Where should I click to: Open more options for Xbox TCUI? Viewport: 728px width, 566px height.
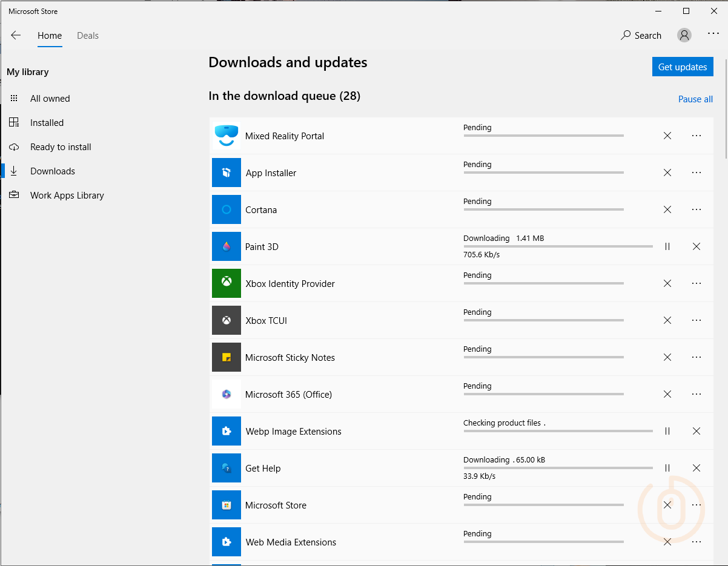(697, 320)
